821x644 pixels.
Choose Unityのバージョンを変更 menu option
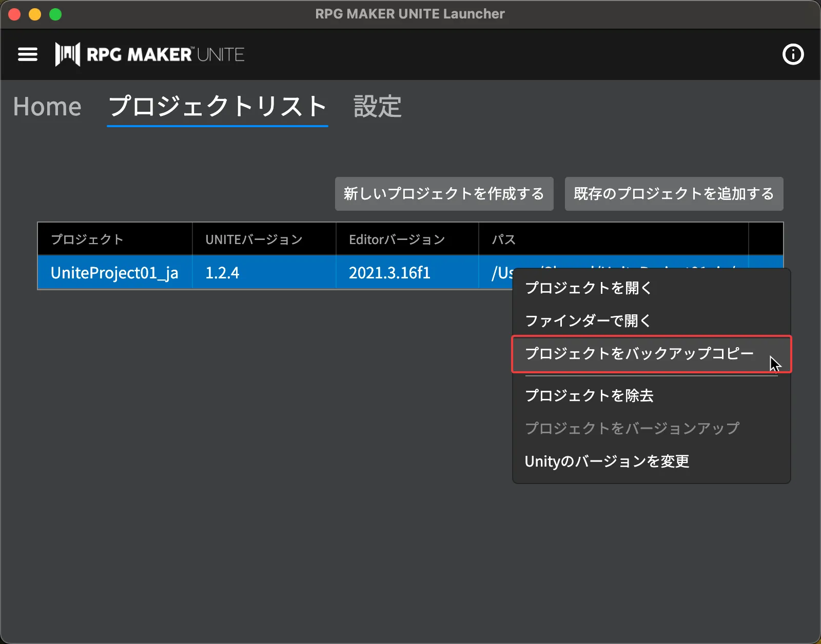coord(607,461)
